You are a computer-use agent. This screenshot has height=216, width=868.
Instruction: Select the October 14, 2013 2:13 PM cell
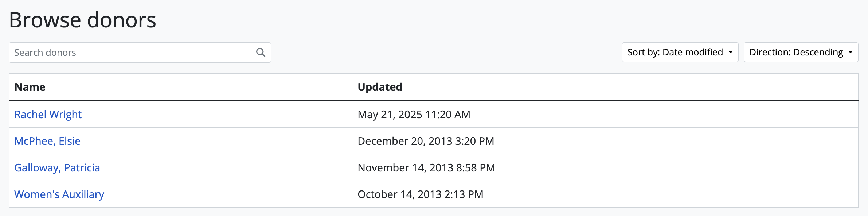click(420, 194)
